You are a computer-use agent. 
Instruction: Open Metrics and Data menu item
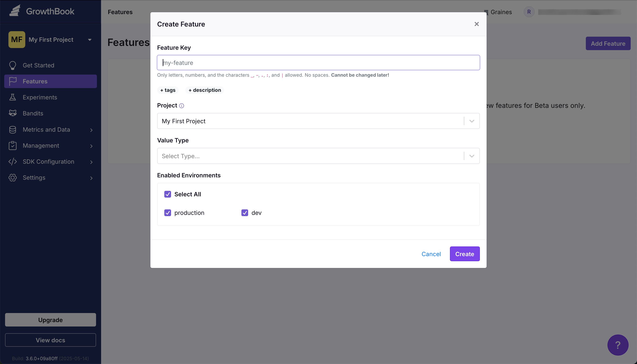tap(51, 130)
